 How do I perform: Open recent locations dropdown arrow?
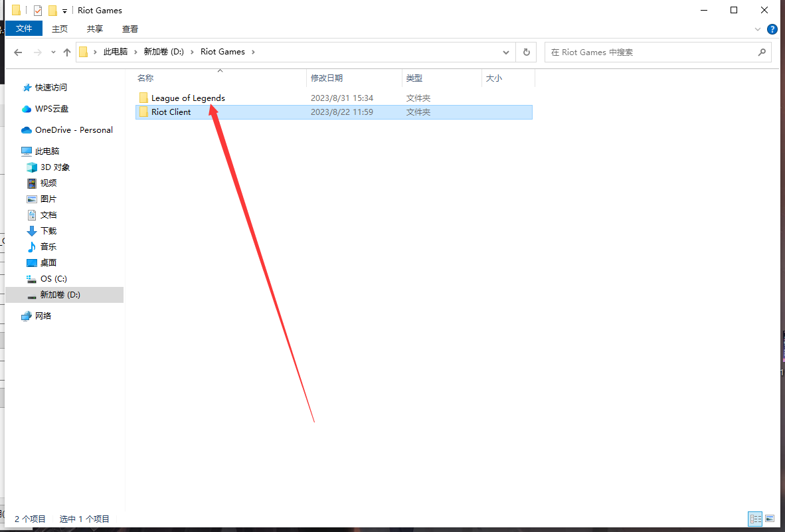pyautogui.click(x=52, y=52)
